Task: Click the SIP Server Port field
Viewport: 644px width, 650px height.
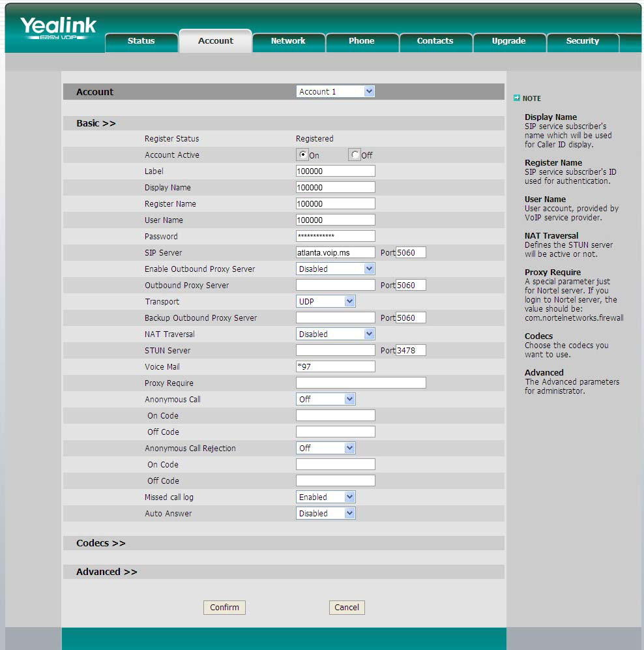Action: (411, 252)
